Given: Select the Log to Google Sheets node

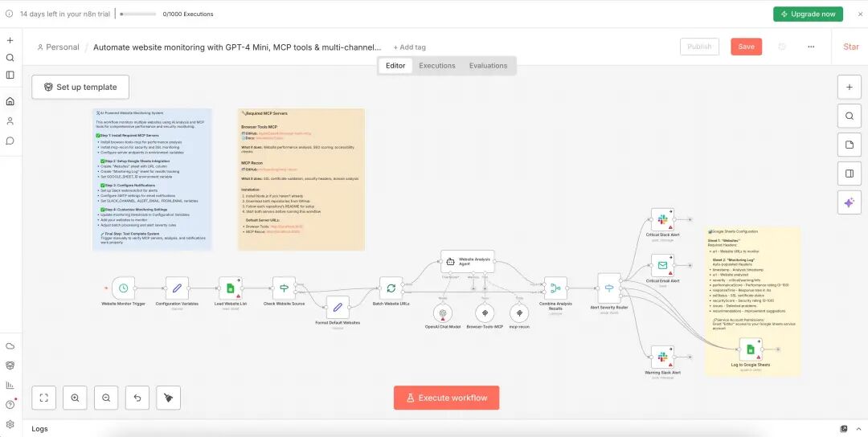Looking at the screenshot, I should (x=751, y=349).
